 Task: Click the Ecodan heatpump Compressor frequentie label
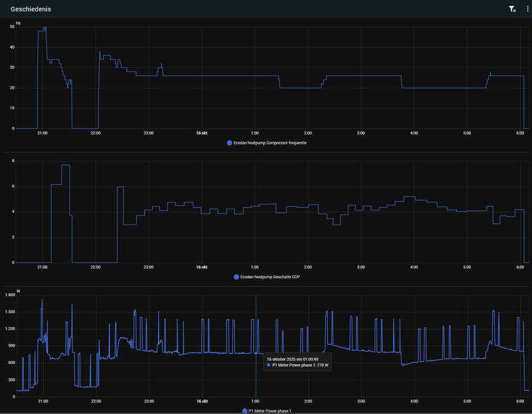270,143
